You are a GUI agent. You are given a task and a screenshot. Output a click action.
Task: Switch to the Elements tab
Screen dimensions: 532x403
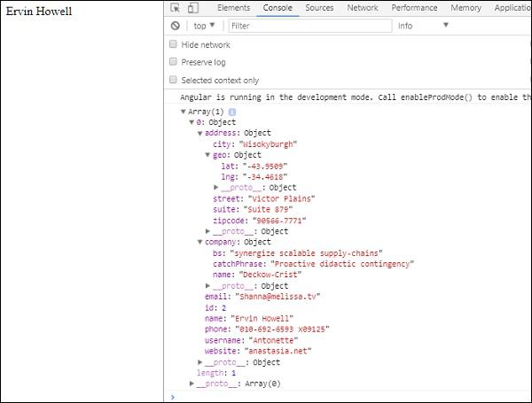pyautogui.click(x=233, y=8)
